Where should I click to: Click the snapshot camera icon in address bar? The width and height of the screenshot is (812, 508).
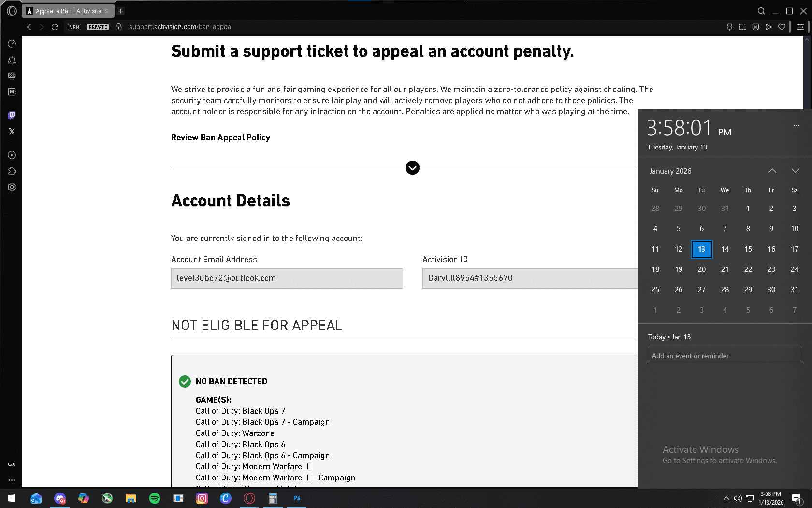tap(742, 27)
